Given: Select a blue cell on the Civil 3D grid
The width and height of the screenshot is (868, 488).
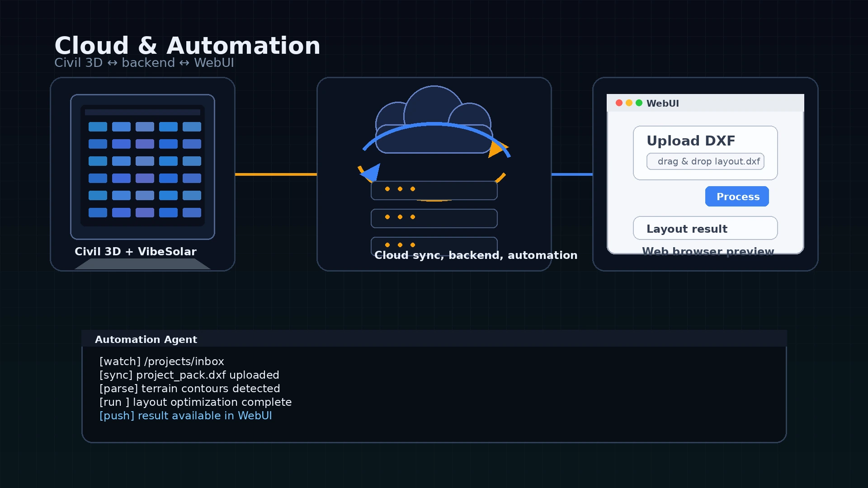Looking at the screenshot, I should 98,127.
